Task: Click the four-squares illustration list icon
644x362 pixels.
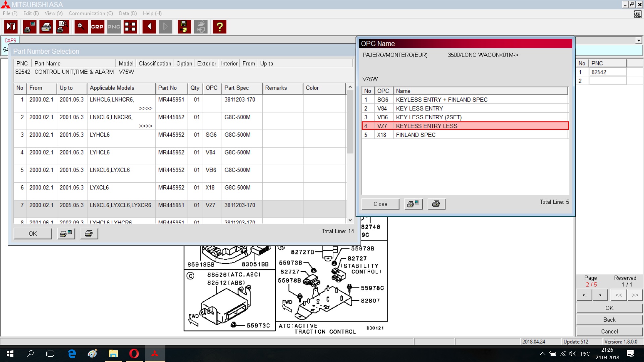Action: pos(130,27)
